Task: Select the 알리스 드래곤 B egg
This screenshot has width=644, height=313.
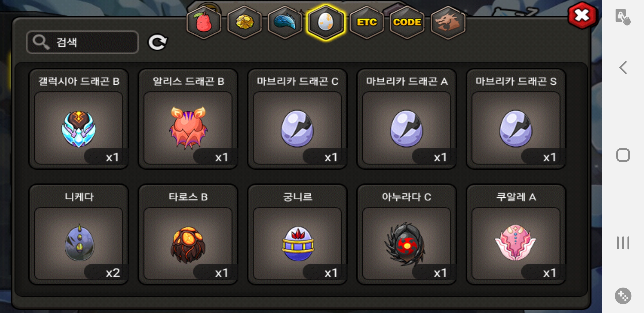Action: pyautogui.click(x=188, y=119)
